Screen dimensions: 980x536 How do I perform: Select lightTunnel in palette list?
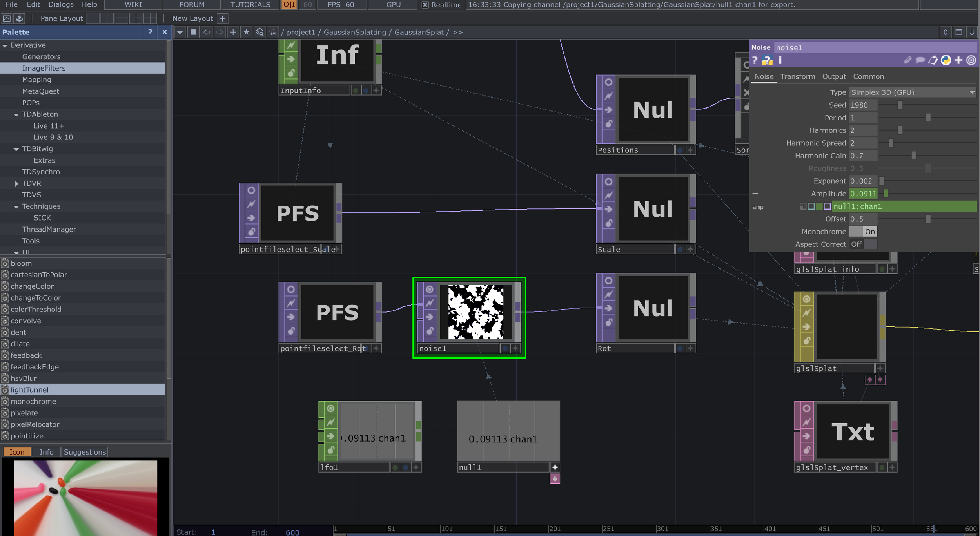29,389
